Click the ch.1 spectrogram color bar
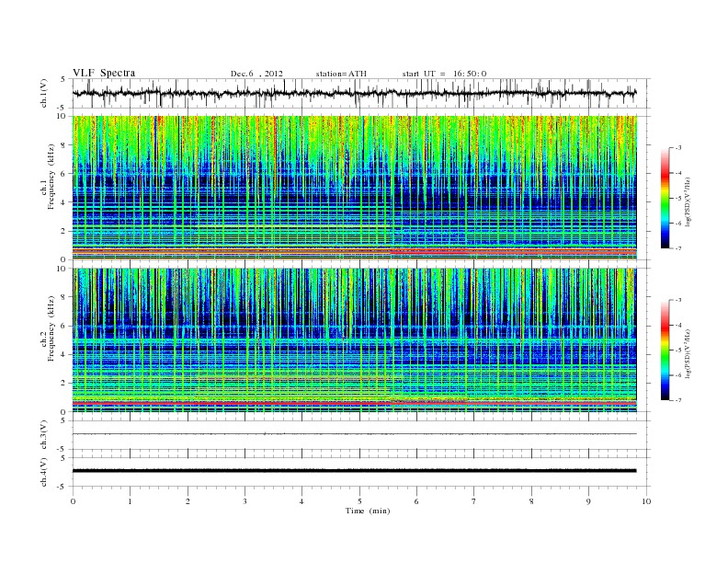Viewport: 728px width, 563px height. point(665,199)
